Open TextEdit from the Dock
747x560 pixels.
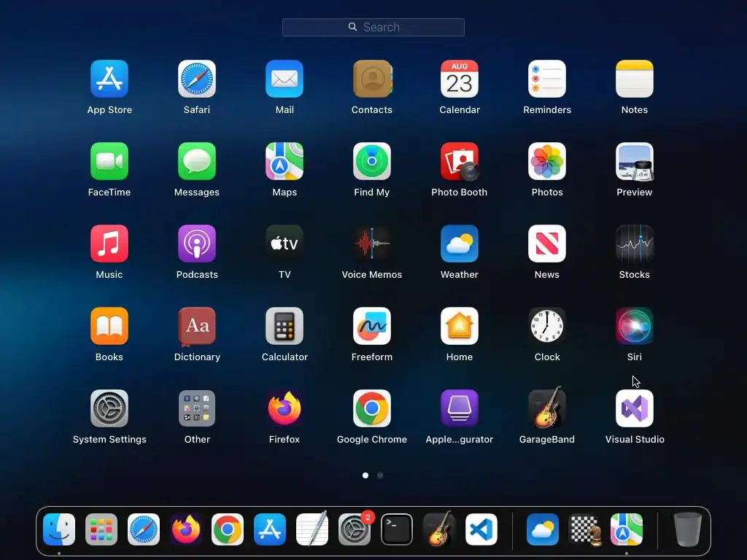[x=312, y=529]
